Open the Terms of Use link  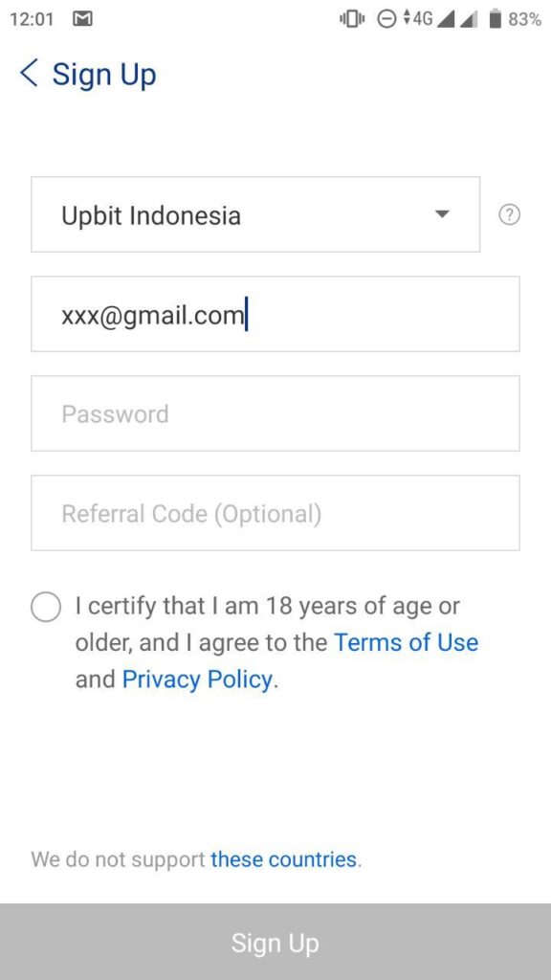pyautogui.click(x=406, y=642)
